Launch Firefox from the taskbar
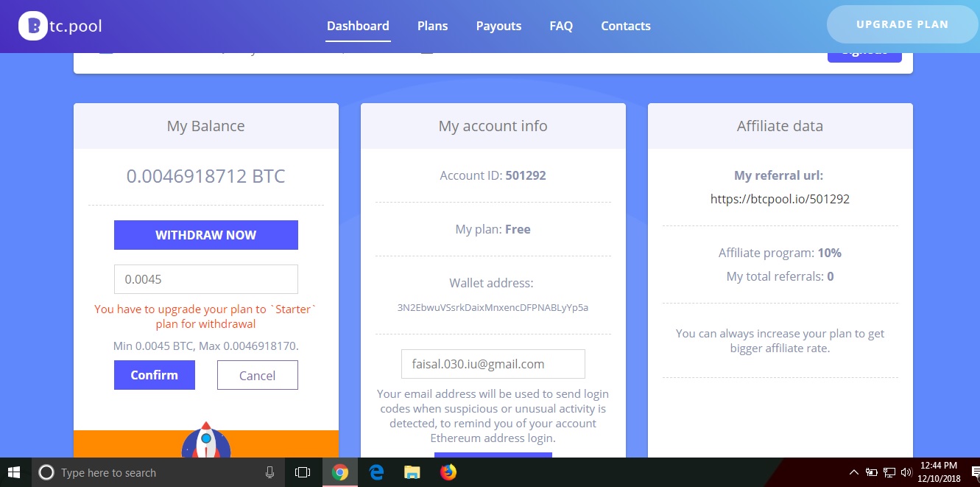This screenshot has height=487, width=980. click(448, 473)
